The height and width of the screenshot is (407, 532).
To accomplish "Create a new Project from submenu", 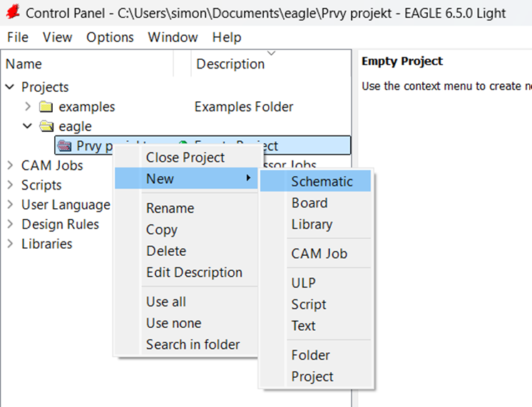I will pyautogui.click(x=315, y=376).
